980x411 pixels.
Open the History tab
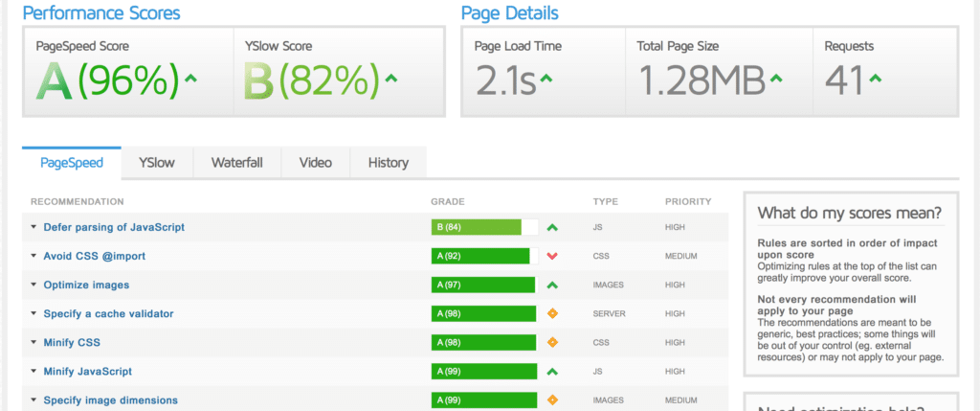(x=388, y=163)
